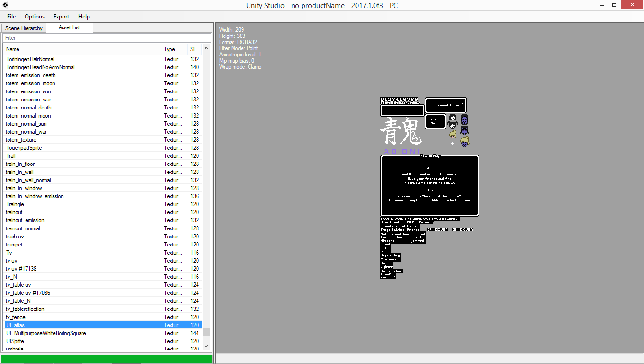Focus the Filter search field

pyautogui.click(x=107, y=38)
